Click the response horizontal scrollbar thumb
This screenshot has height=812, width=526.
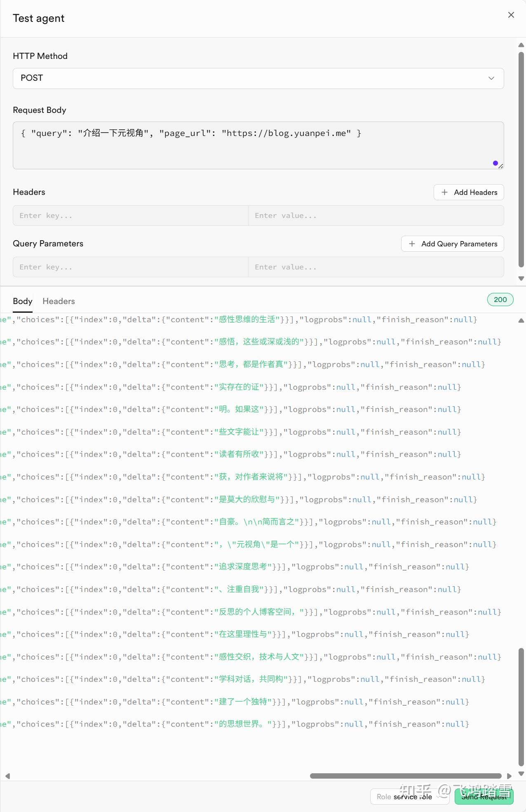405,776
